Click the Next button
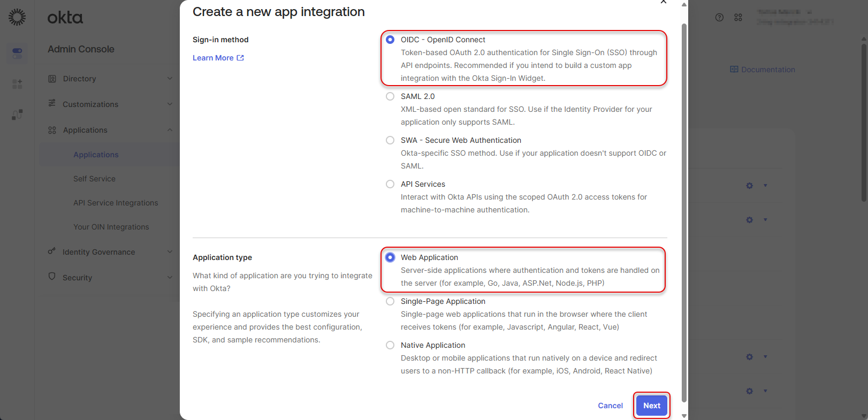868x420 pixels. point(651,406)
